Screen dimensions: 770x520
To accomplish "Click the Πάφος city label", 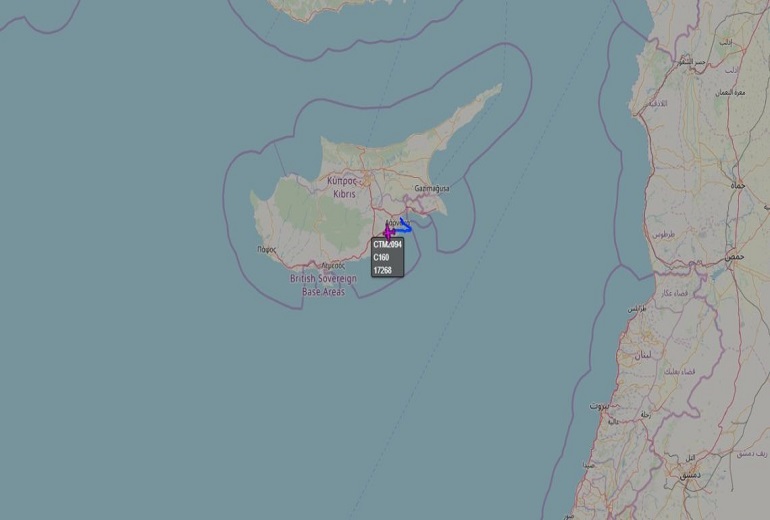I will coord(267,249).
